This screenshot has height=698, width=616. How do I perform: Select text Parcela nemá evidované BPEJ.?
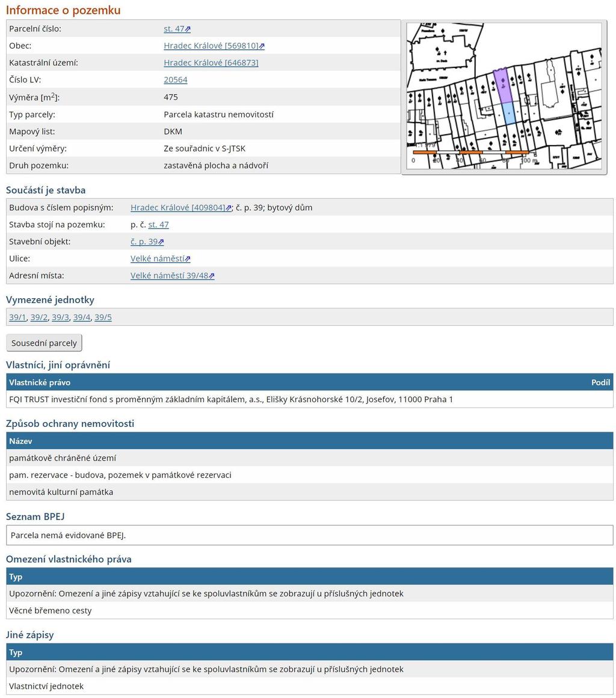pyautogui.click(x=68, y=535)
